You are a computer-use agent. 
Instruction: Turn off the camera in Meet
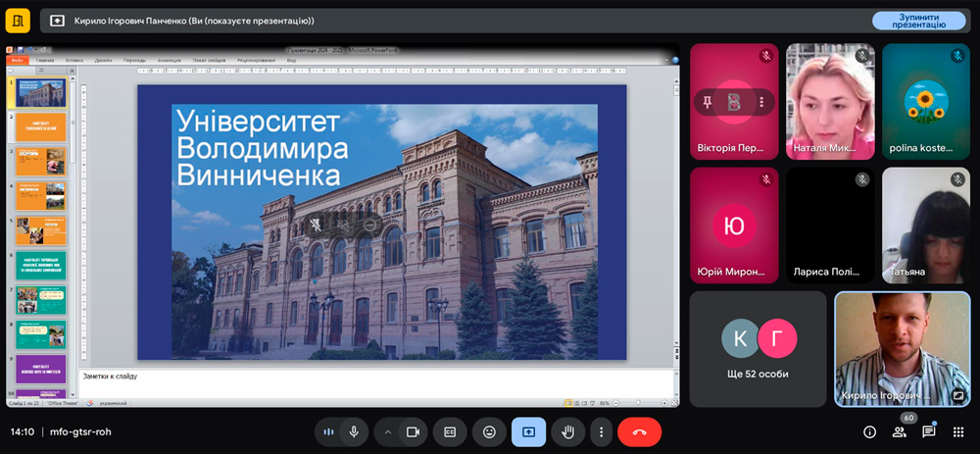click(414, 431)
